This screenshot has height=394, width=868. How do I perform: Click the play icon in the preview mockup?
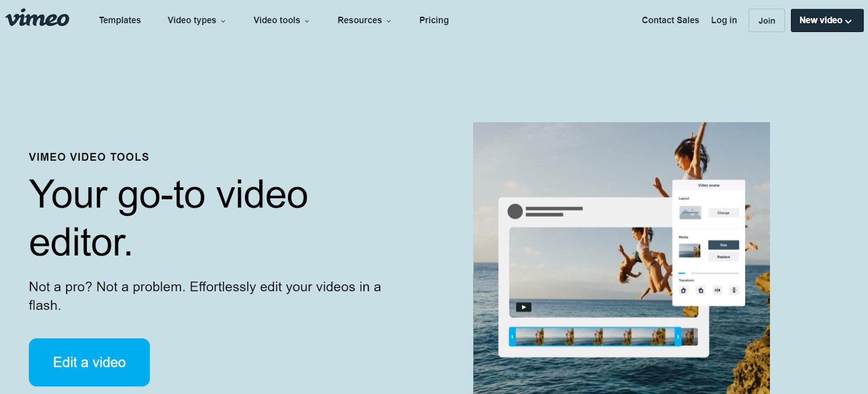coord(524,307)
